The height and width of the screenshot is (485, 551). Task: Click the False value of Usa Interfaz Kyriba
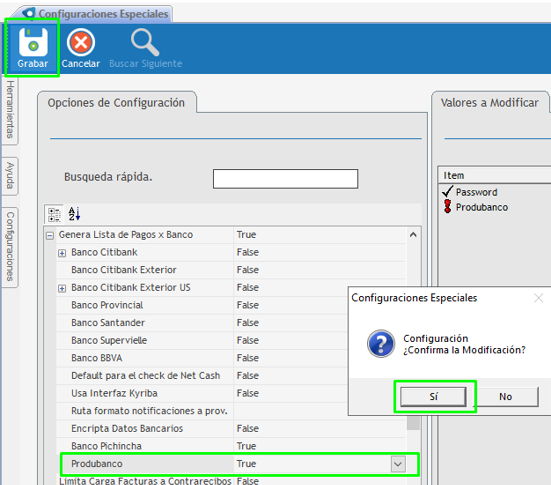pyautogui.click(x=248, y=393)
